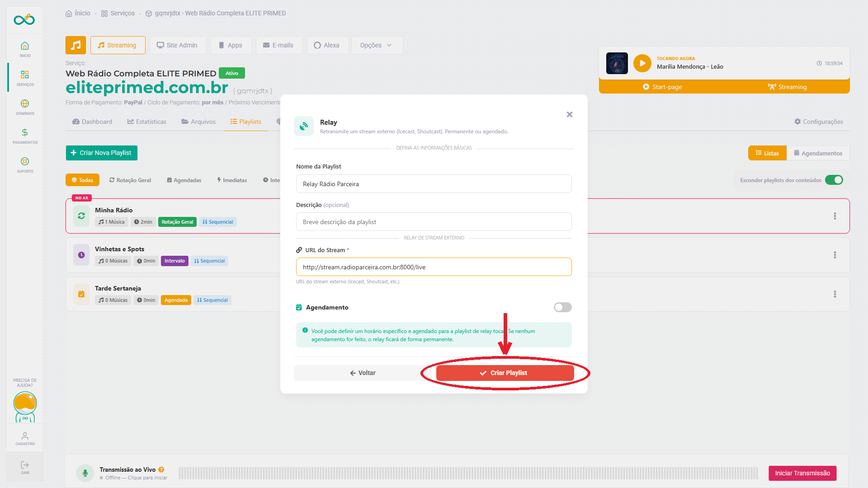Viewport: 868px width, 488px height.
Task: Switch to the Playlists tab
Action: pyautogui.click(x=246, y=122)
